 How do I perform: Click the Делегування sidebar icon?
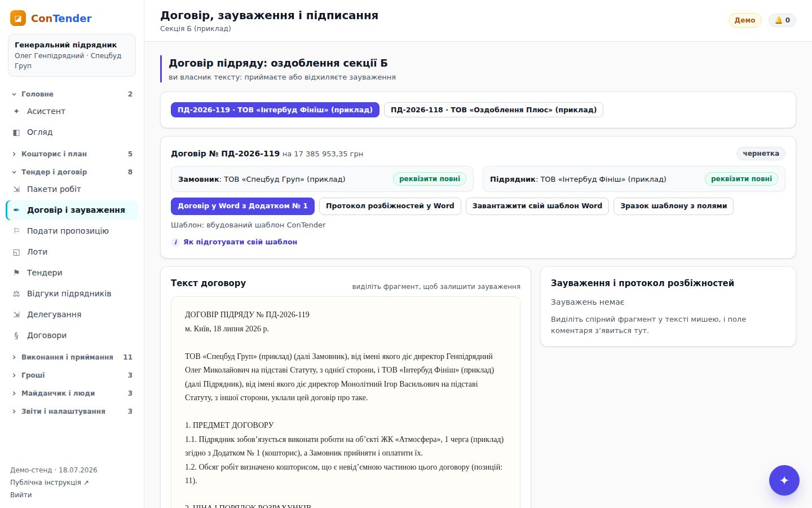[x=16, y=314]
